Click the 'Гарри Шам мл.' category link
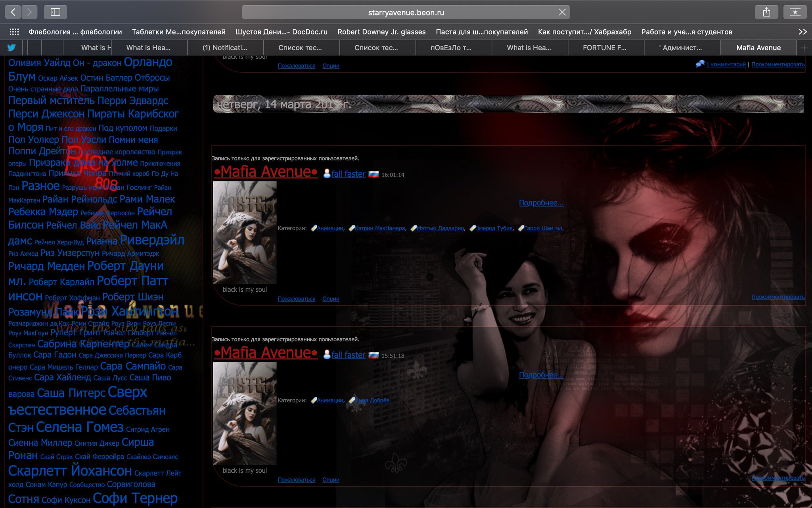The height and width of the screenshot is (508, 812). tap(544, 228)
